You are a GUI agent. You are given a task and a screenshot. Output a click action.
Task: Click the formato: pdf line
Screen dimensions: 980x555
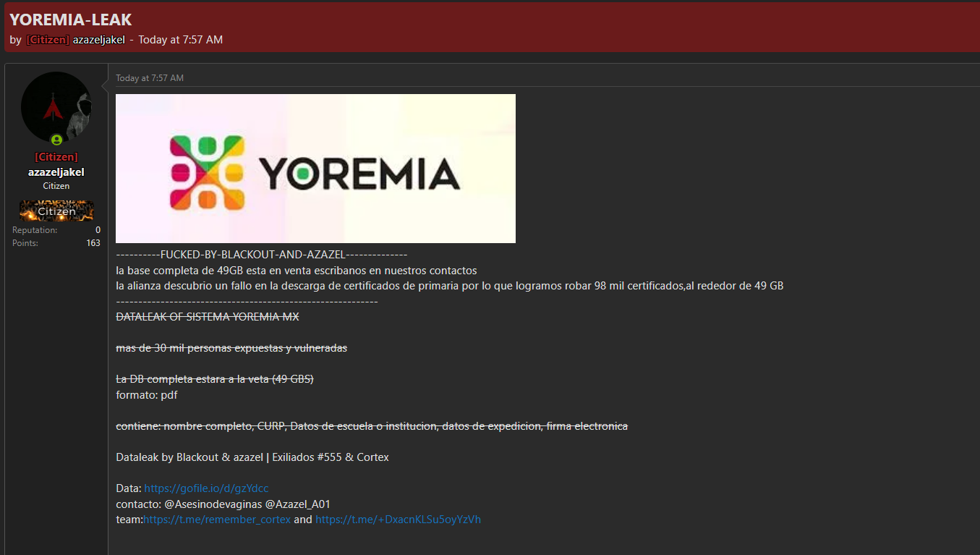147,395
